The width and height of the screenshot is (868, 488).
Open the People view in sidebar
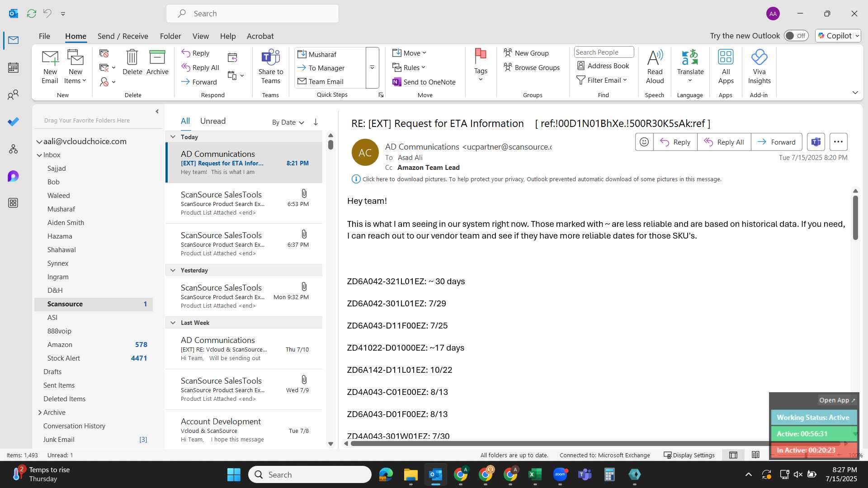coord(13,95)
